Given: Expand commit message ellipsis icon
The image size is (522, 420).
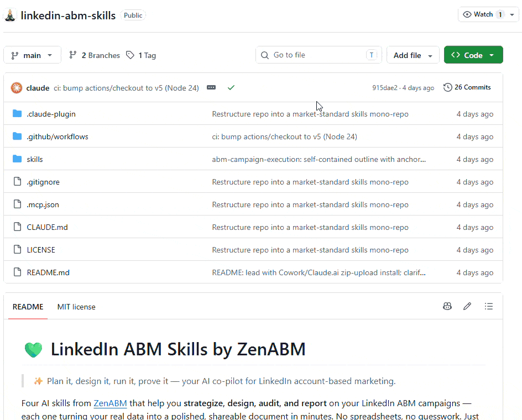Looking at the screenshot, I should tap(211, 87).
